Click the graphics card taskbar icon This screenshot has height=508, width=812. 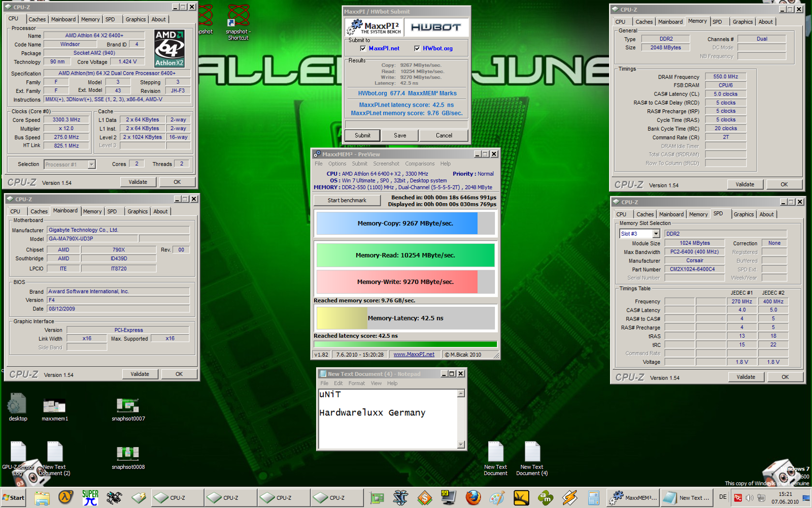pyautogui.click(x=377, y=498)
